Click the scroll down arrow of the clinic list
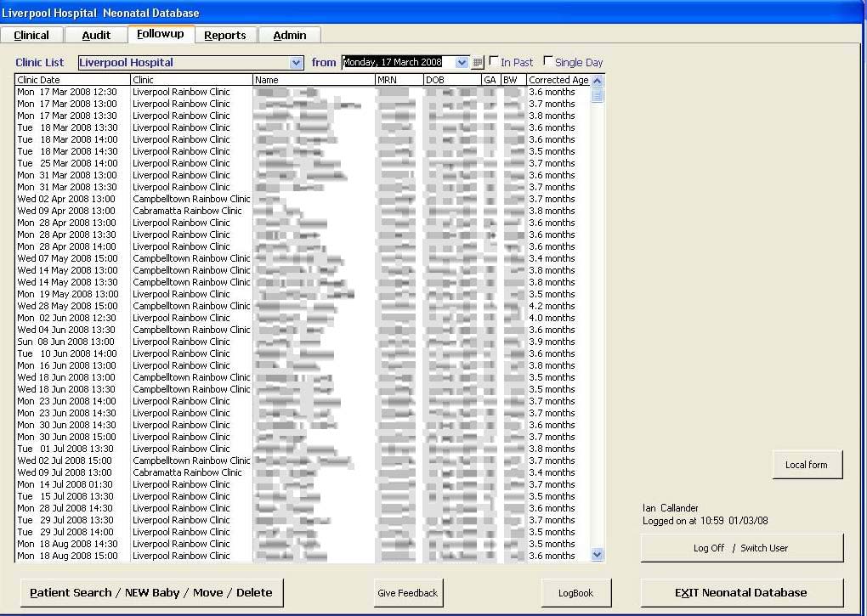This screenshot has height=616, width=867. click(x=597, y=555)
